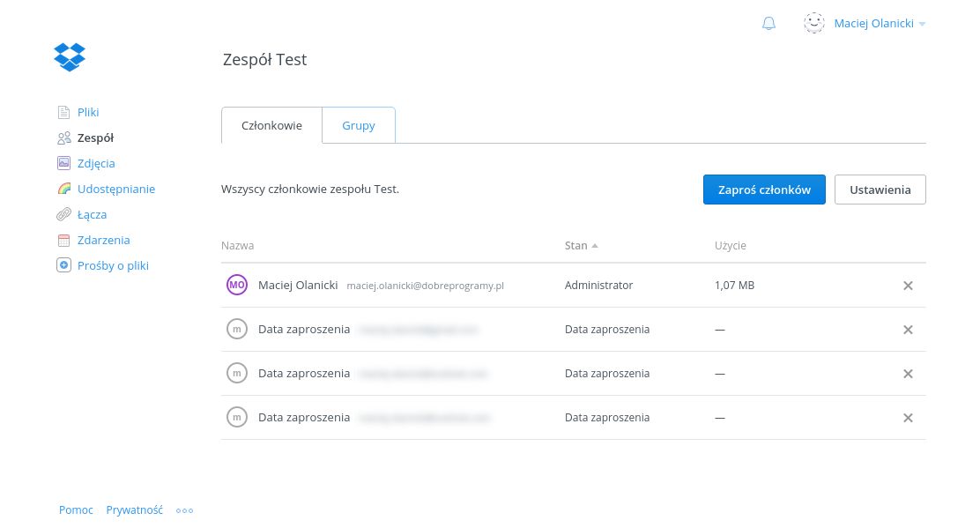This screenshot has width=980, height=528.
Task: Click the Dropbox logo icon
Action: [70, 57]
